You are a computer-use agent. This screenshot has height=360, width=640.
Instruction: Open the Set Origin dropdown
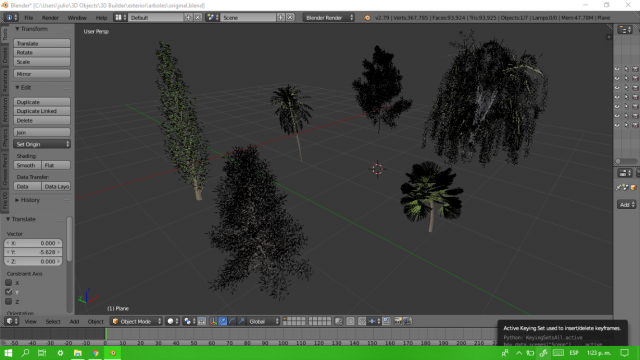pyautogui.click(x=42, y=144)
